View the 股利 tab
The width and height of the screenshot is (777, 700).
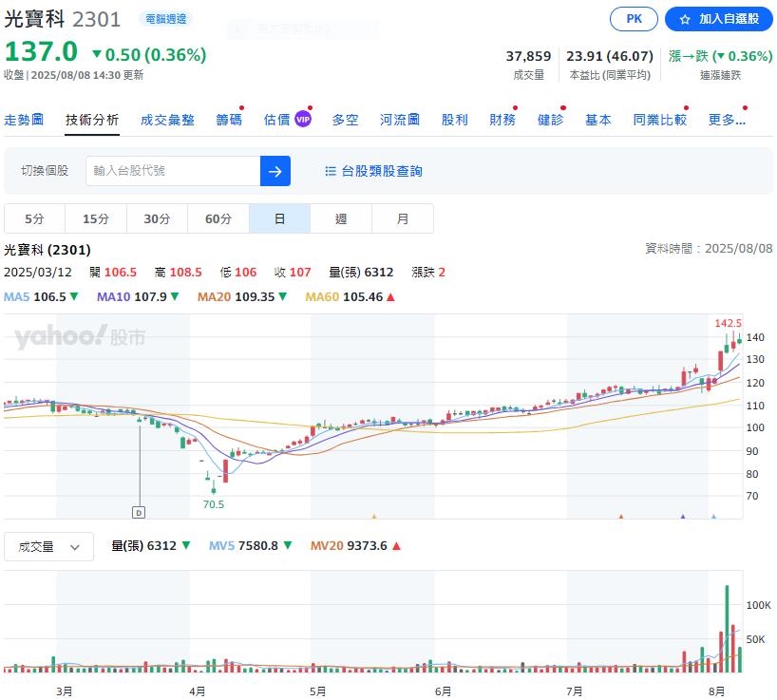tap(455, 120)
